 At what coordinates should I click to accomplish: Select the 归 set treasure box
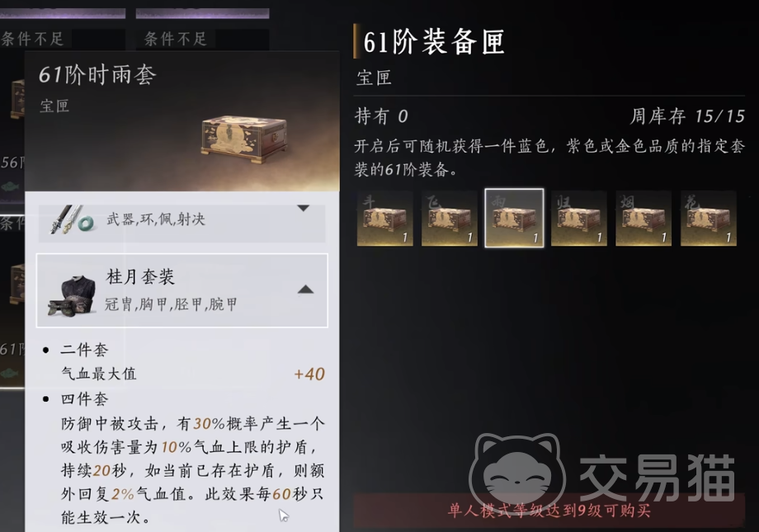point(579,218)
